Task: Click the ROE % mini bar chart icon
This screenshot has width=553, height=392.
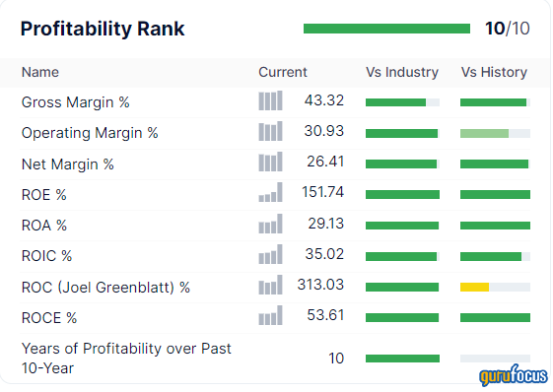Action: [270, 192]
